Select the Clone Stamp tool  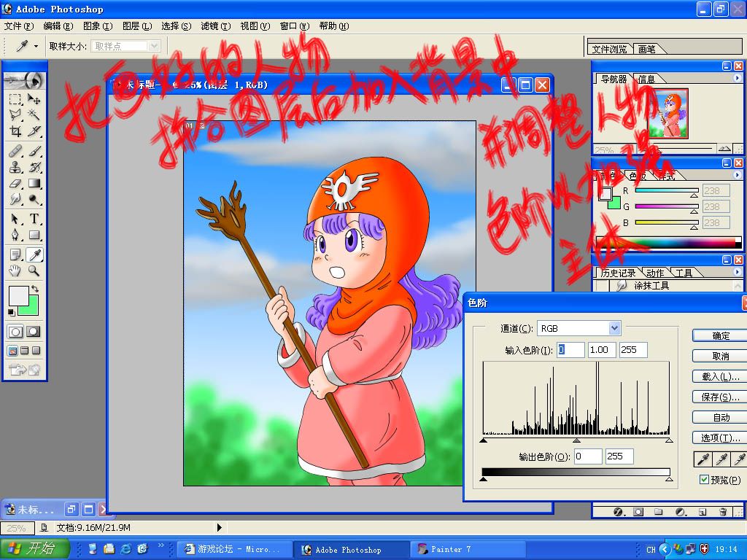[15, 168]
